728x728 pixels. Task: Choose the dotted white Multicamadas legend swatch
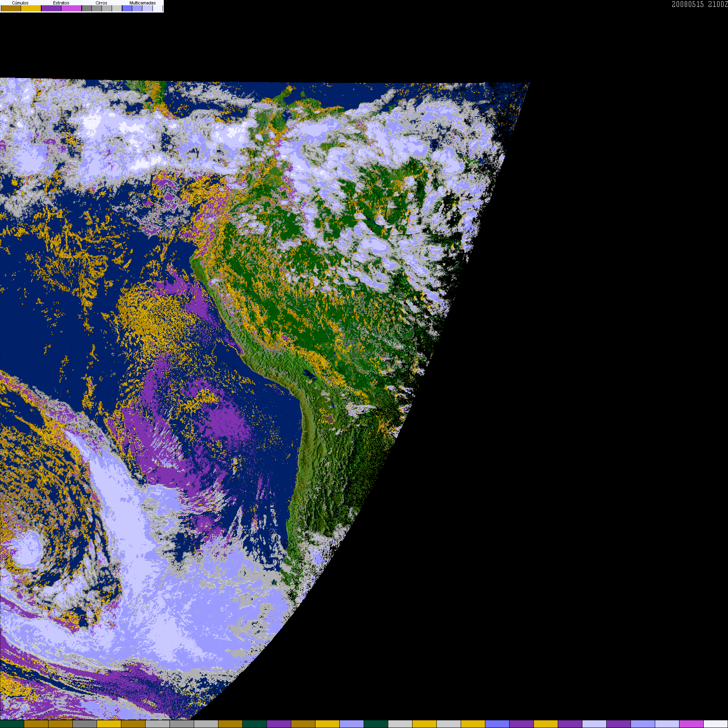click(158, 8)
